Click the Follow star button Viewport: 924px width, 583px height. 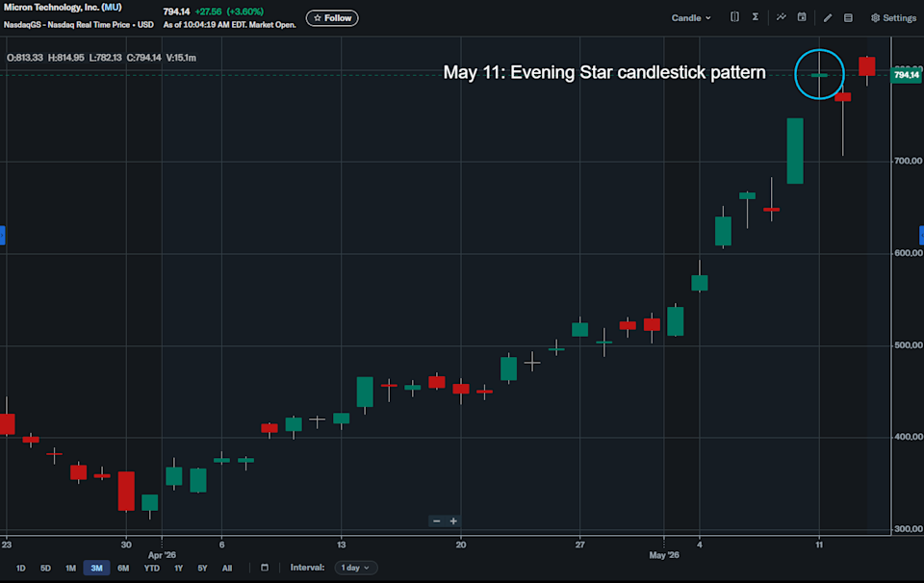332,18
